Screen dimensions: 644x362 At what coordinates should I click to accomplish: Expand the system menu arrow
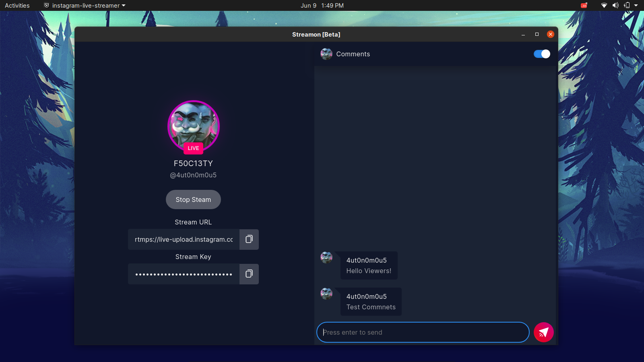[636, 5]
